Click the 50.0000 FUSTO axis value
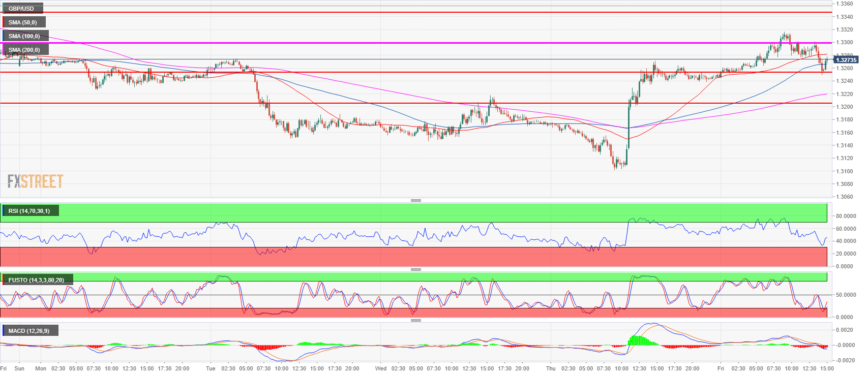Viewport: 868px width, 375px height. click(846, 295)
